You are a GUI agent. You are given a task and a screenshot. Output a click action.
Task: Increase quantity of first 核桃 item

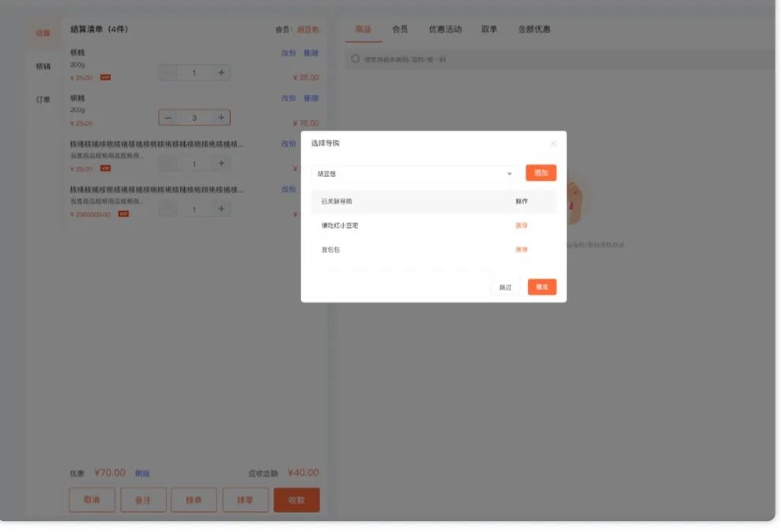pyautogui.click(x=221, y=73)
